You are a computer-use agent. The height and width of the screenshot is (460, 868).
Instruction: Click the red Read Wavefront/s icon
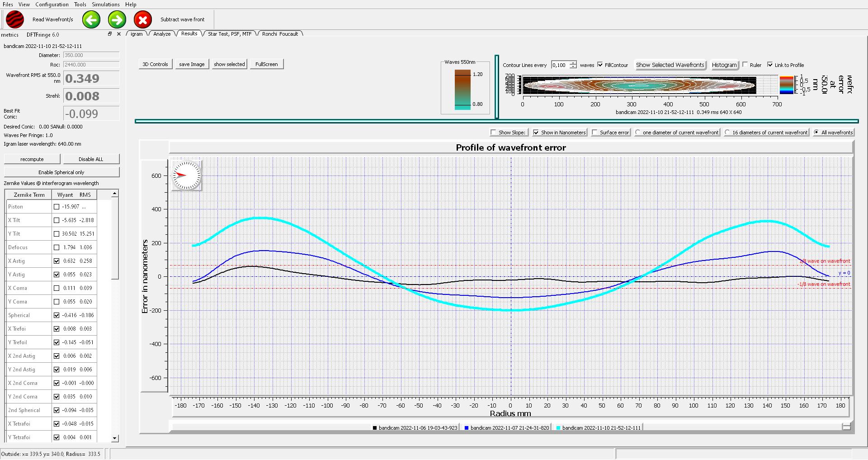(15, 20)
